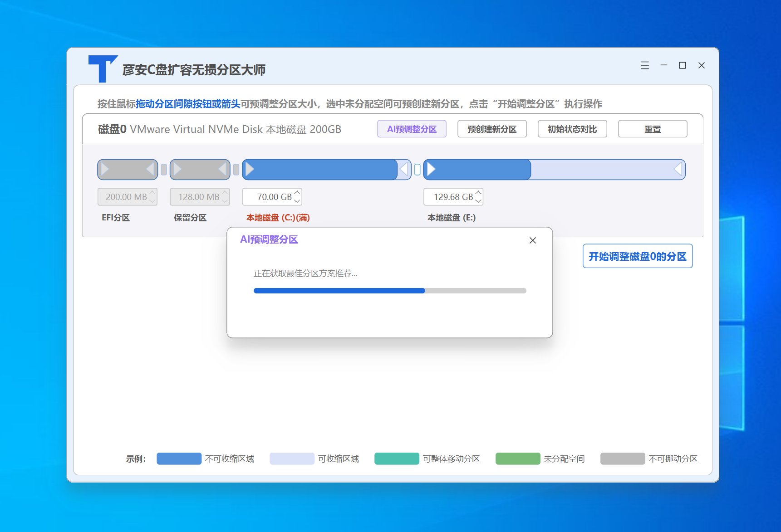781x532 pixels.
Task: Click 开始调整磁盘0的分区 button
Action: pyautogui.click(x=638, y=256)
